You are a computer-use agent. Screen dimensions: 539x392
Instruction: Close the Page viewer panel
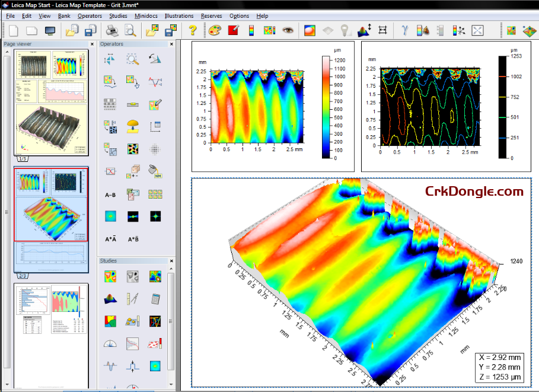tap(92, 44)
